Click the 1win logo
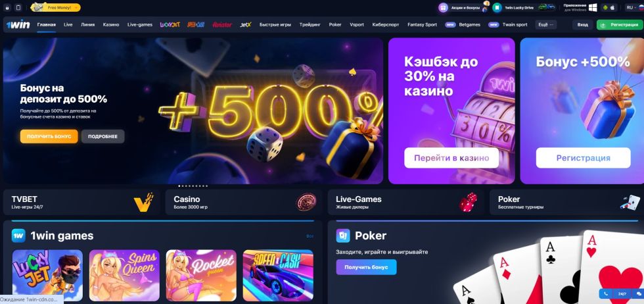 point(18,25)
